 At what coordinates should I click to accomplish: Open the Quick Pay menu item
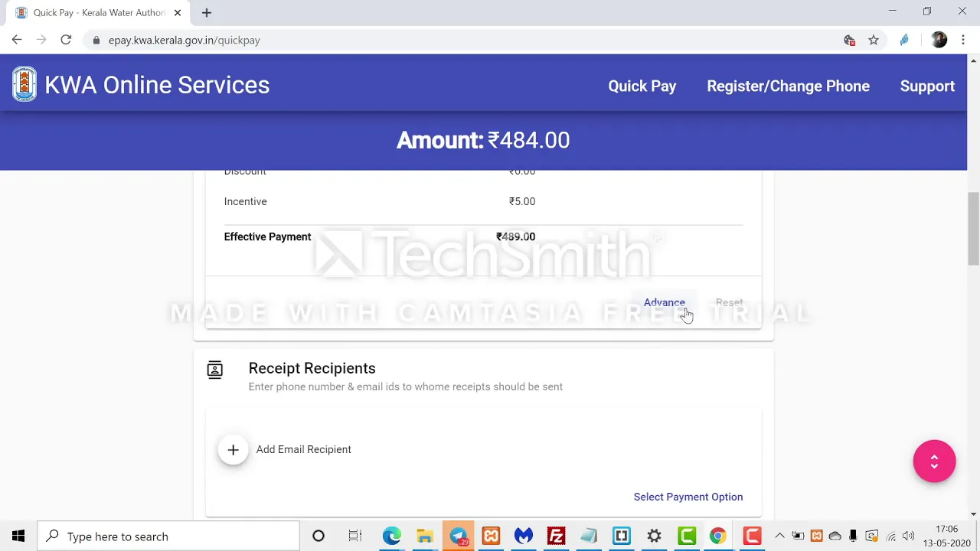pyautogui.click(x=642, y=86)
